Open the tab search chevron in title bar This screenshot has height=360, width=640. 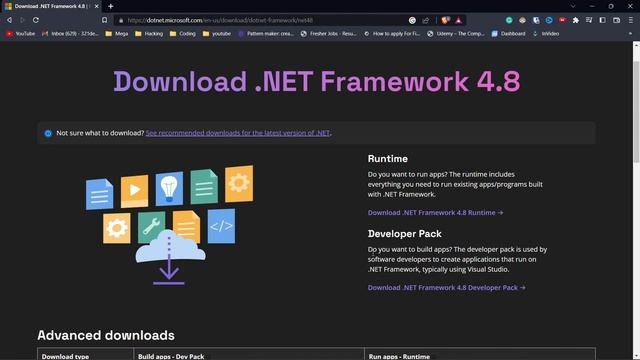(x=573, y=6)
